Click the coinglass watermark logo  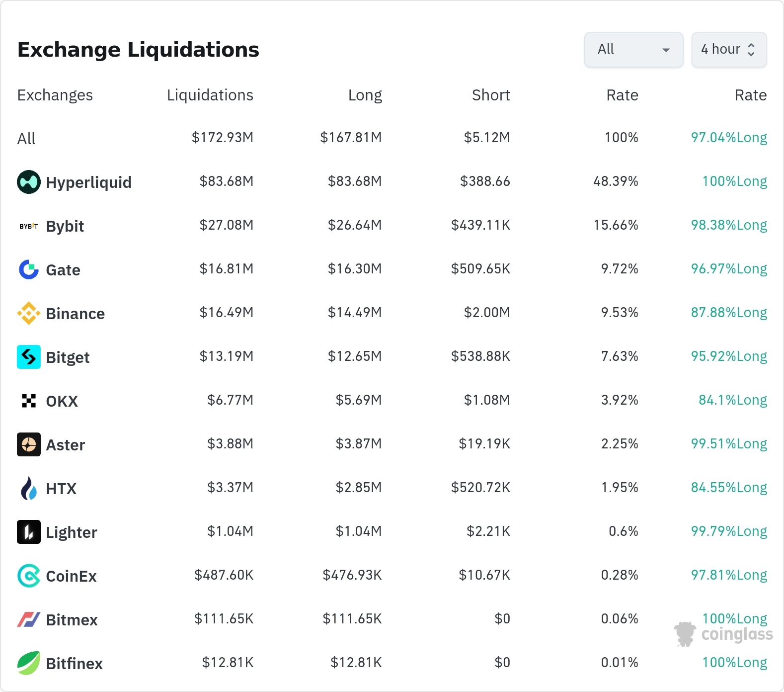pyautogui.click(x=724, y=634)
